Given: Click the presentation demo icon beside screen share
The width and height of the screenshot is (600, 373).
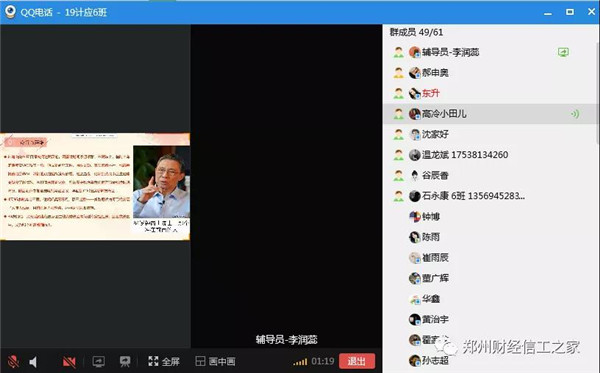Looking at the screenshot, I should (x=125, y=361).
